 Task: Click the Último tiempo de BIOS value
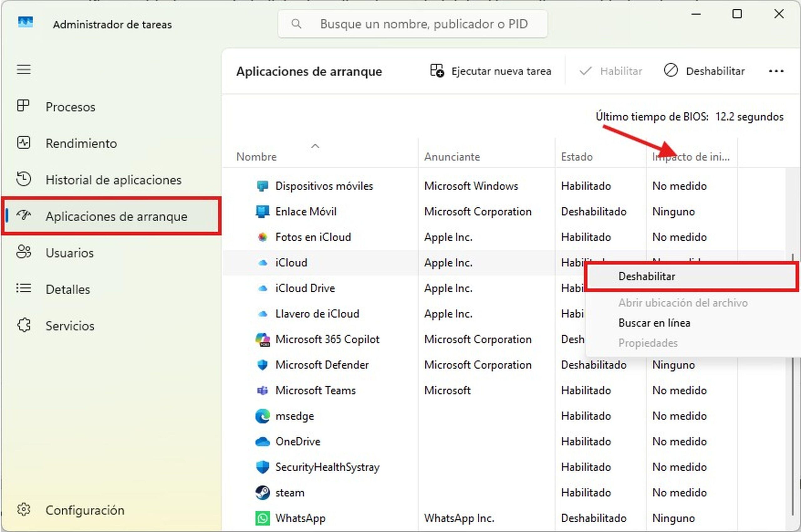click(x=749, y=117)
